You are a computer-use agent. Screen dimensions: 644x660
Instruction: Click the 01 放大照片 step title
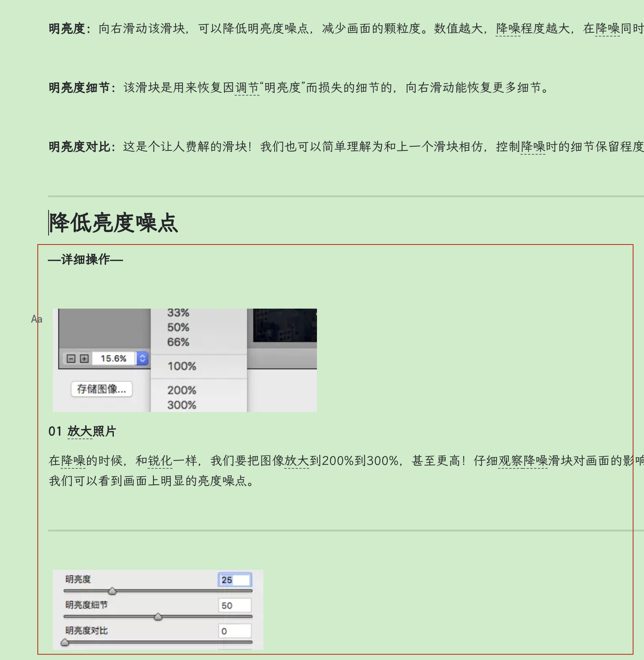(x=82, y=431)
